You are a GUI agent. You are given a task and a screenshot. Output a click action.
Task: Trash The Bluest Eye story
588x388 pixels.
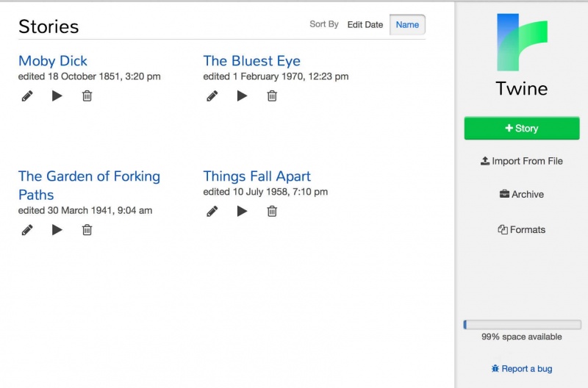click(272, 96)
